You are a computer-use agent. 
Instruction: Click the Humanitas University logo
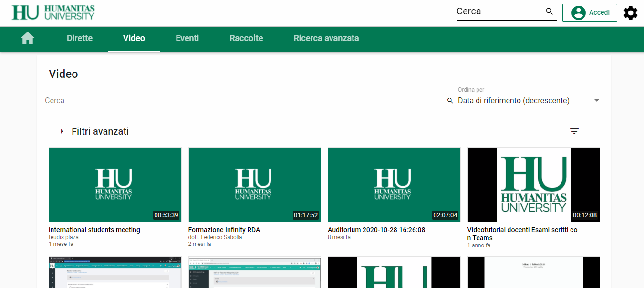pyautogui.click(x=53, y=12)
